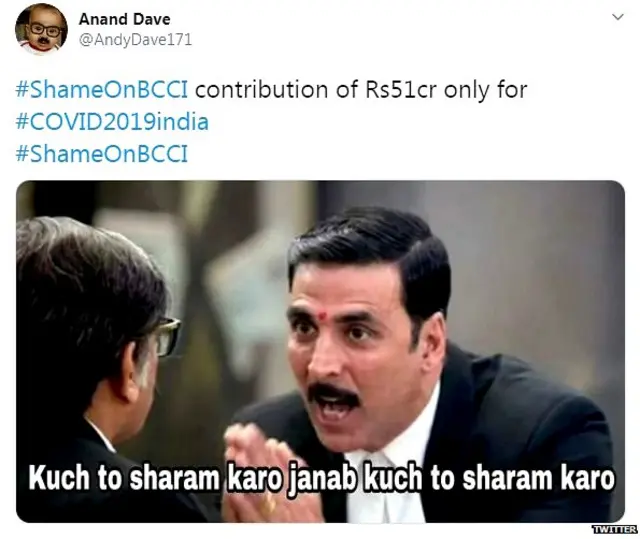The image size is (640, 539).
Task: Open the #COVID2019india hashtag
Action: [x=112, y=122]
